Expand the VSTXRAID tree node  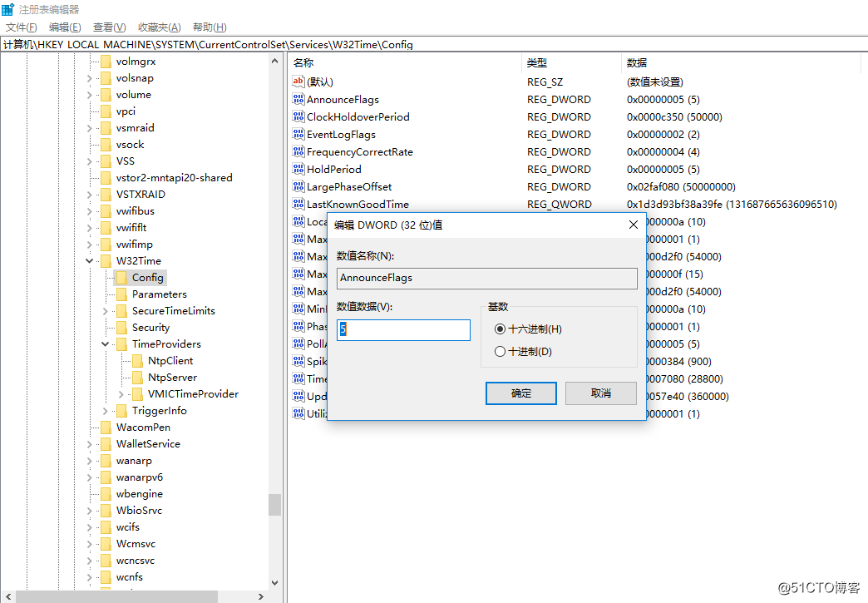(90, 195)
